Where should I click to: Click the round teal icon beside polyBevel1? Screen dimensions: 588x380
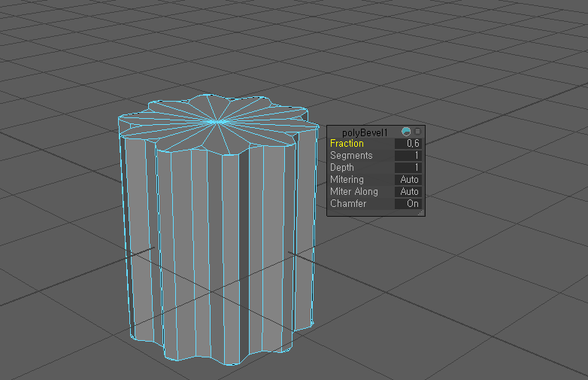tap(406, 132)
